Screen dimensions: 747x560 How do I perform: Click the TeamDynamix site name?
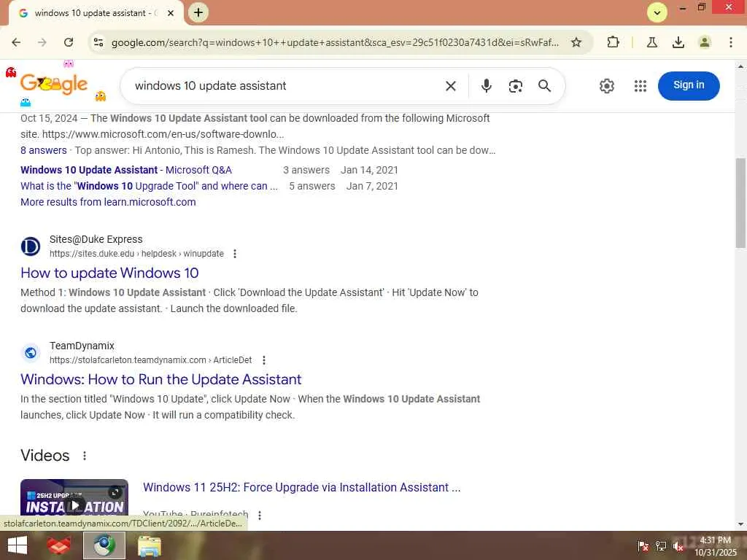(x=82, y=346)
